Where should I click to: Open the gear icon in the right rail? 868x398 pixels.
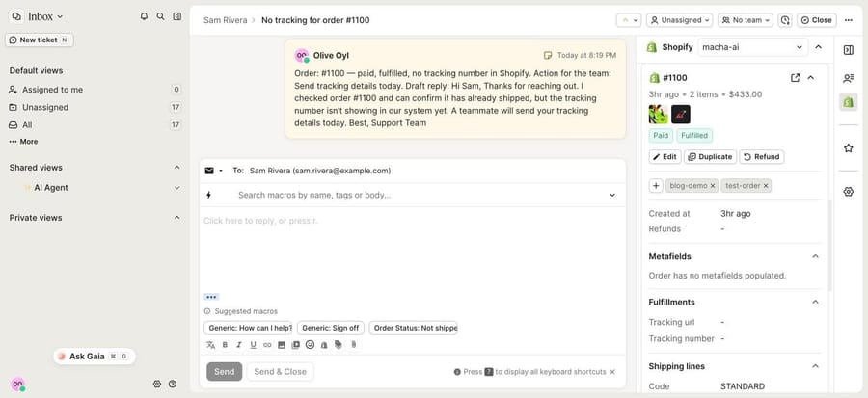pyautogui.click(x=848, y=192)
